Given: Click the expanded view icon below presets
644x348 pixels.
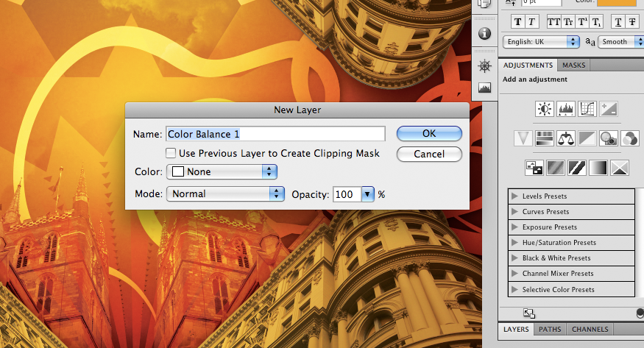Looking at the screenshot, I should (x=529, y=313).
